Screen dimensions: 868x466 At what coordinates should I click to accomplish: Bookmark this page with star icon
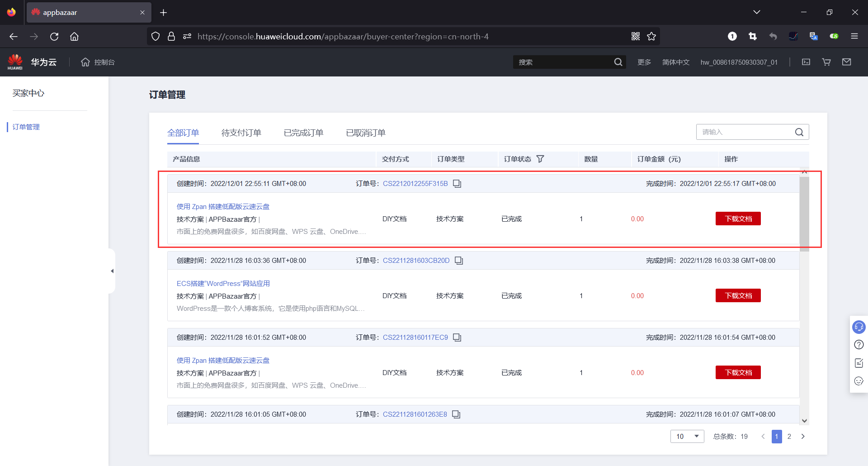[x=651, y=36]
